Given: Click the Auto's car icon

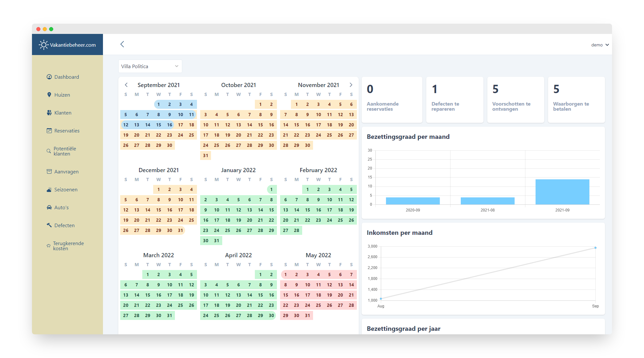Looking at the screenshot, I should [x=49, y=207].
